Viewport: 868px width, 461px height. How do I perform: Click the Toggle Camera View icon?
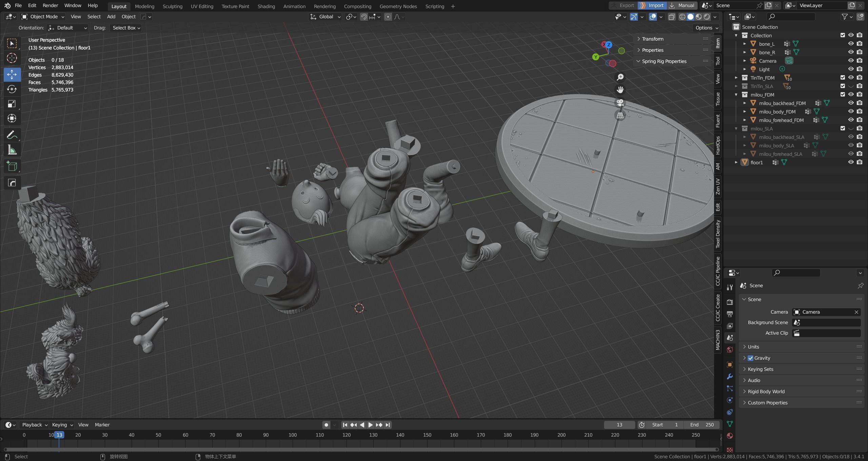coord(620,102)
